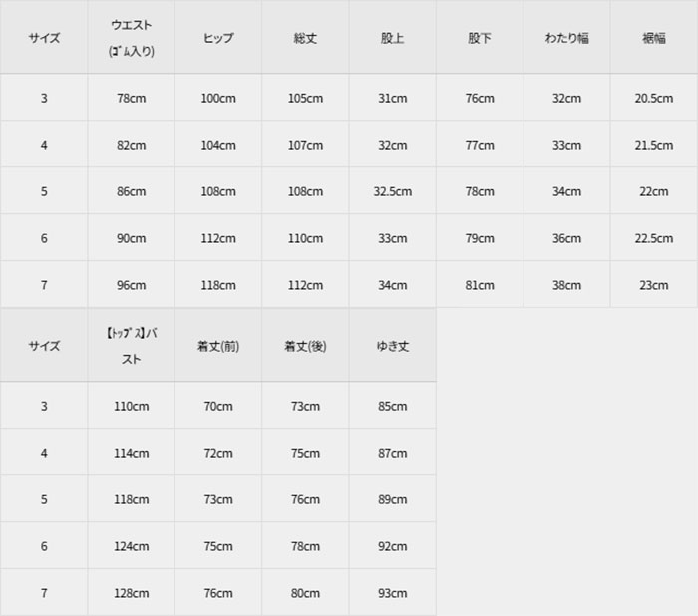
Task: Click the 93cm ゆき丈 value
Action: pyautogui.click(x=393, y=593)
